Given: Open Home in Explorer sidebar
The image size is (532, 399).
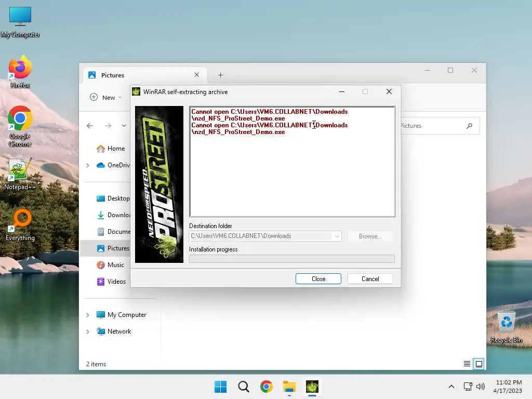Looking at the screenshot, I should [x=111, y=149].
